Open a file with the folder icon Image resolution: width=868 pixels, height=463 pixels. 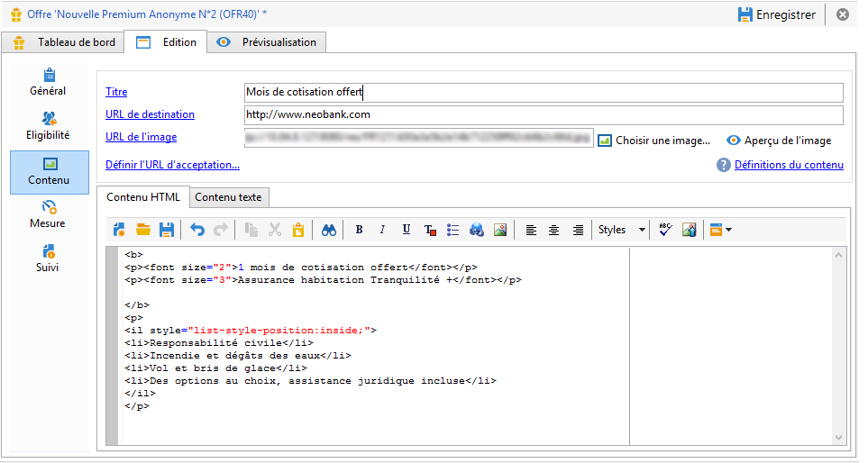[x=142, y=230]
